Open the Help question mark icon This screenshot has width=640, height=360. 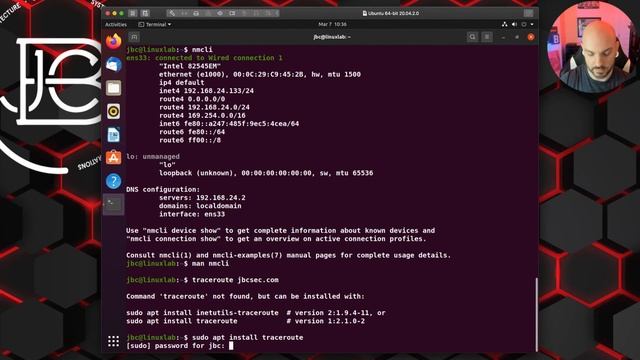click(x=113, y=181)
